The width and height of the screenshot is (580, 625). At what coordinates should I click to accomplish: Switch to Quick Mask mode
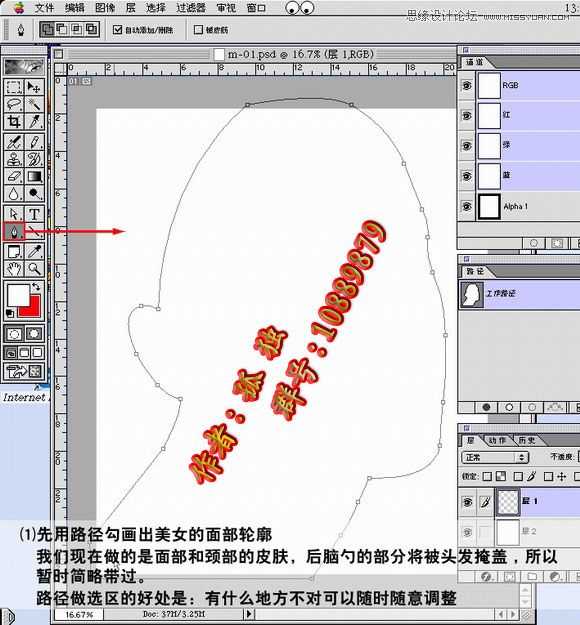[34, 334]
